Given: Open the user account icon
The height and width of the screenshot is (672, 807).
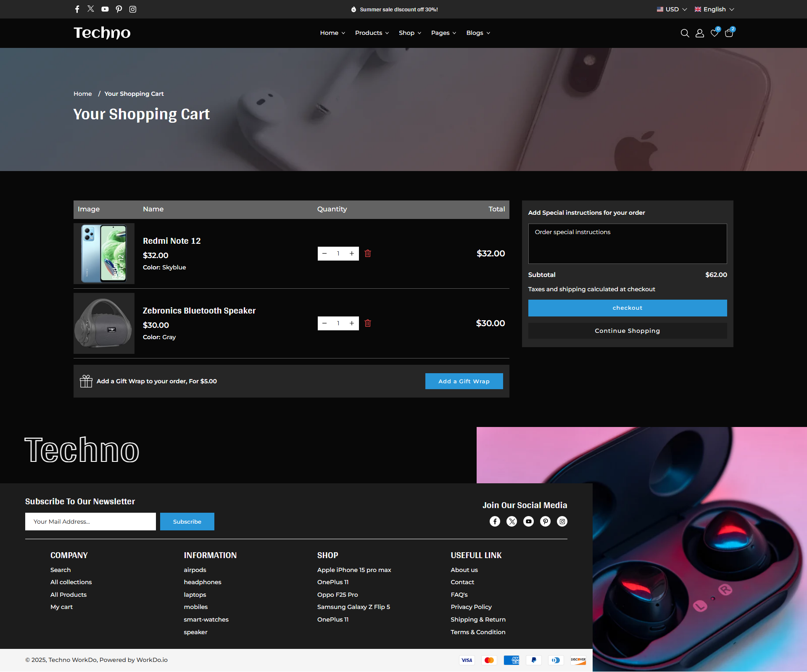Looking at the screenshot, I should [700, 33].
